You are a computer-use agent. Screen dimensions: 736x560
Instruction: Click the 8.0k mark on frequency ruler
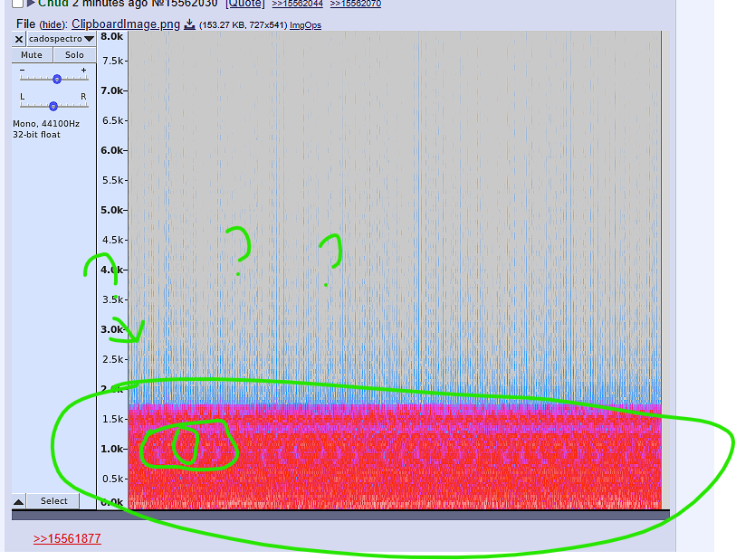(112, 37)
